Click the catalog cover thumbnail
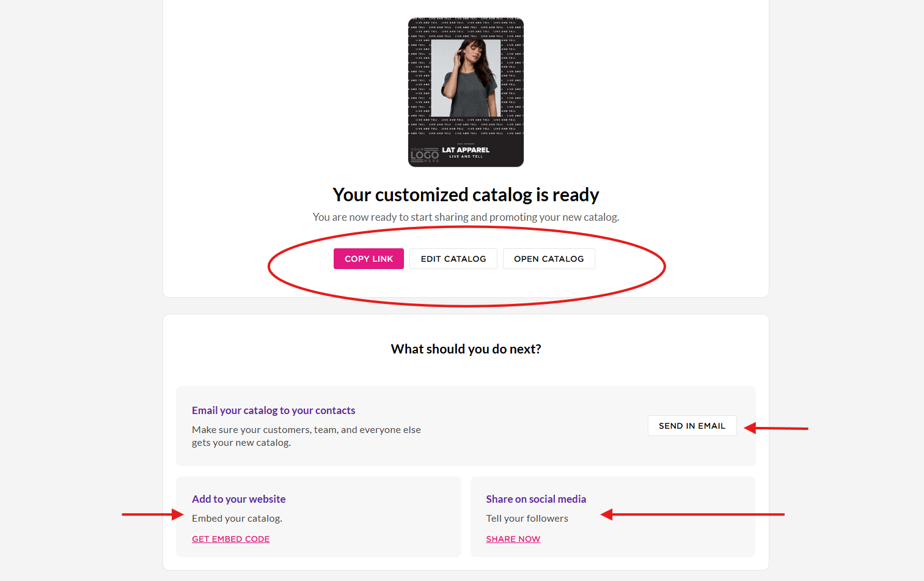Screen dimensions: 924x581 pyautogui.click(x=466, y=92)
